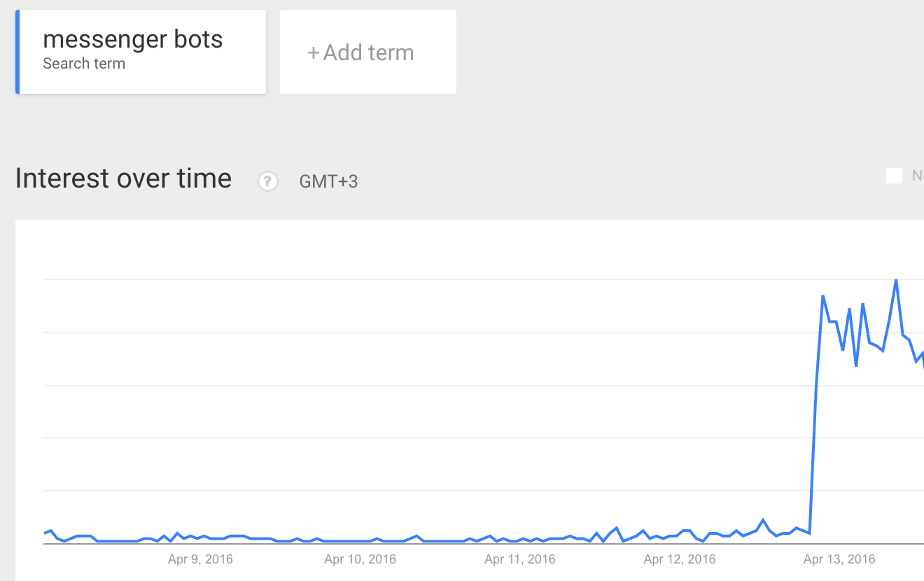Click the Search term subtitle label

point(84,64)
